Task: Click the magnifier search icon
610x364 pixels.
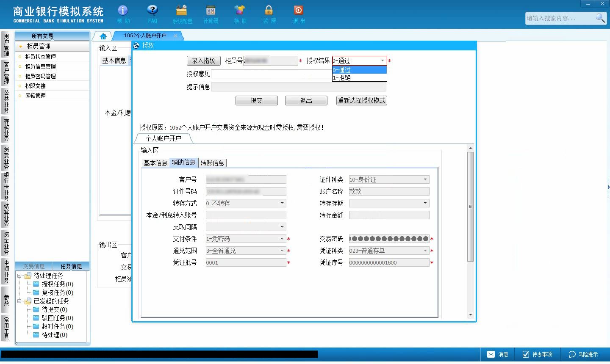Action: tap(600, 18)
